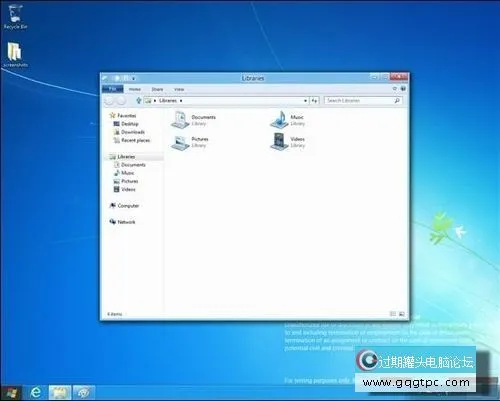The height and width of the screenshot is (401, 500).
Task: Open the Recycle Bin desktop icon
Action: 15,17
